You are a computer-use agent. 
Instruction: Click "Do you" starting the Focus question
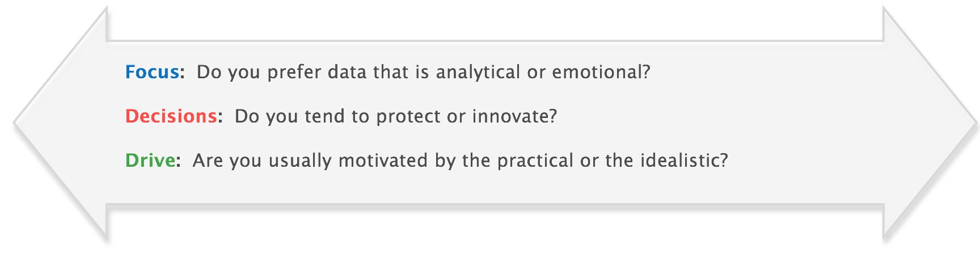[229, 73]
